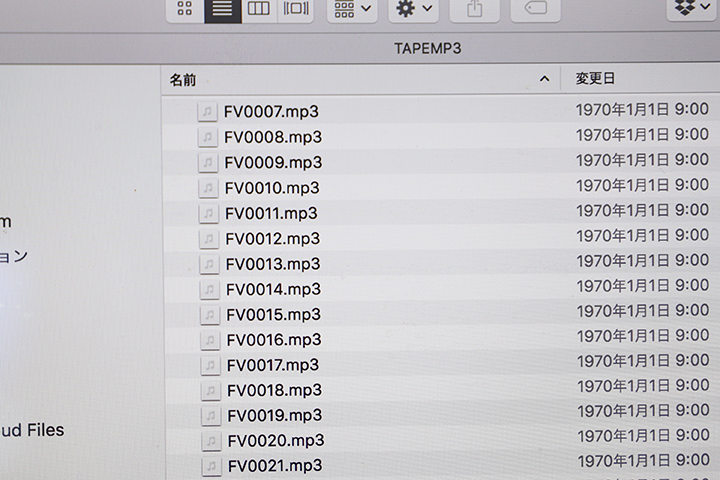Click the music icon of FV0008.mp3

[208, 137]
